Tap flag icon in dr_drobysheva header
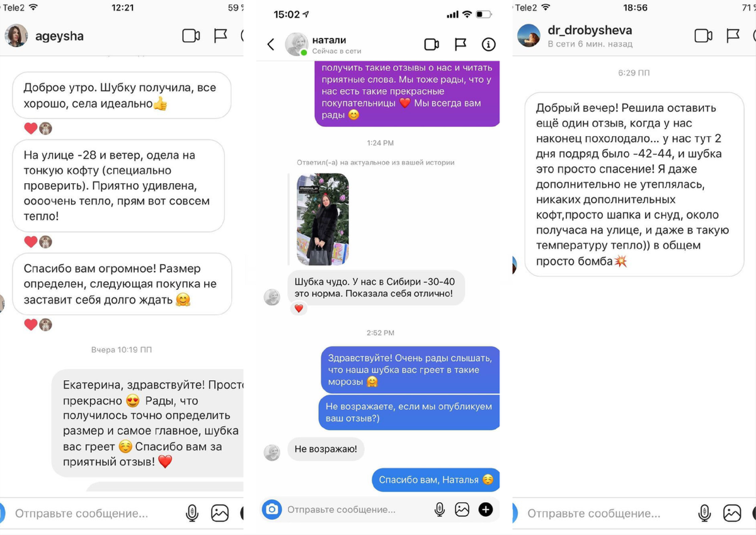Viewport: 756px width, 535px height. point(733,36)
